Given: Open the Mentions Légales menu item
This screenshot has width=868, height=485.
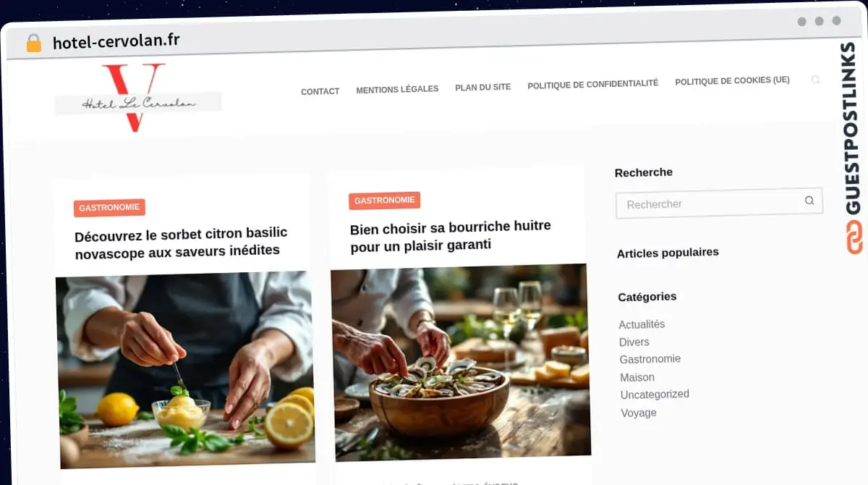Looking at the screenshot, I should point(397,89).
